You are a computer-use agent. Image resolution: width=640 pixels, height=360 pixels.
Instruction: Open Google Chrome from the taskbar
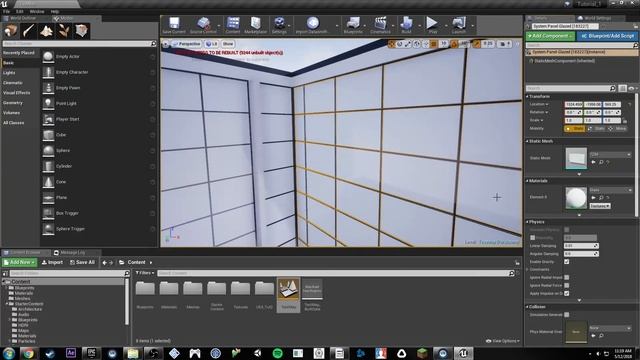tap(28, 353)
